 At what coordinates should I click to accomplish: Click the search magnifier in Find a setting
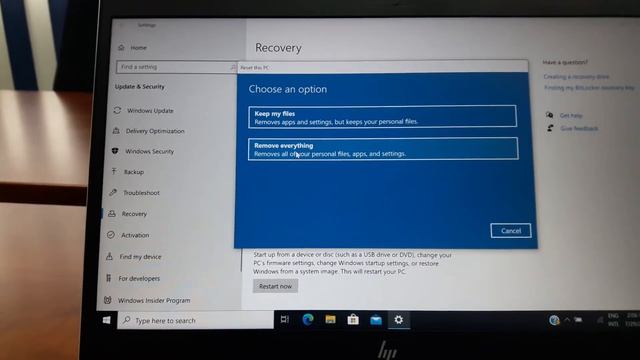[233, 67]
